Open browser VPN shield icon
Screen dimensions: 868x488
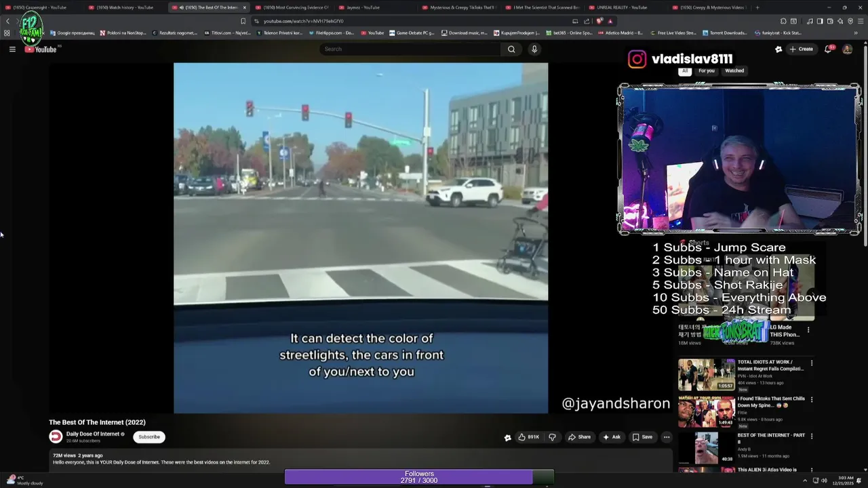[850, 21]
